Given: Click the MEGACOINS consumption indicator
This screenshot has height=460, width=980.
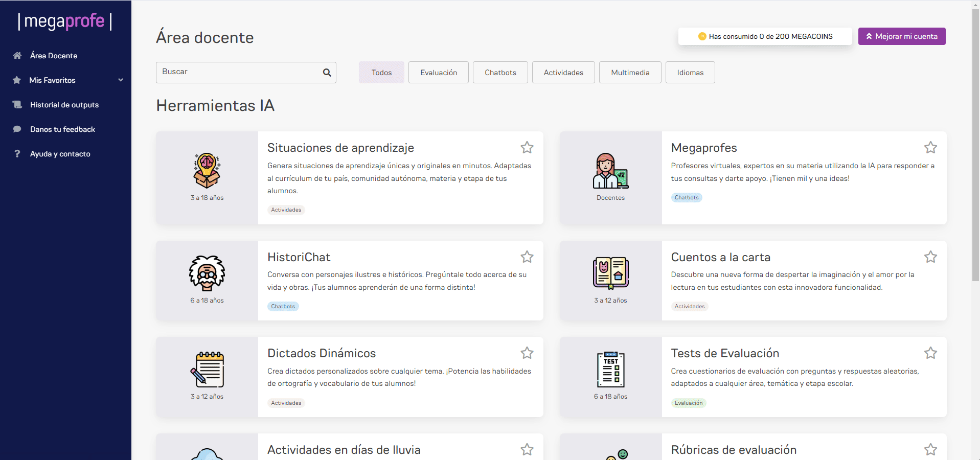Looking at the screenshot, I should [x=765, y=36].
